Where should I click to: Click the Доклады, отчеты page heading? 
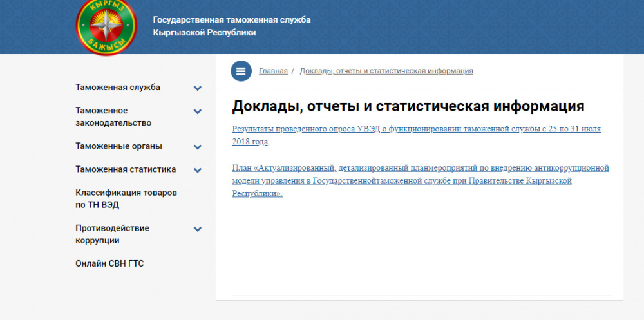[408, 106]
